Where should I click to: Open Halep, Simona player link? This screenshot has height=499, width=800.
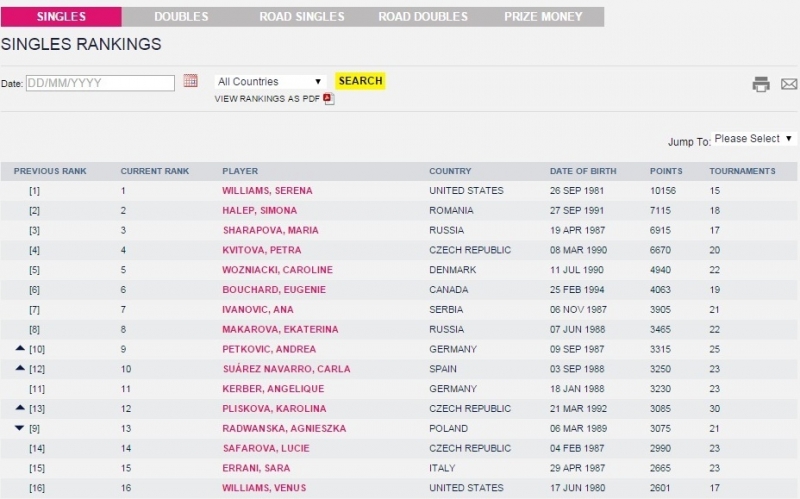coord(259,211)
